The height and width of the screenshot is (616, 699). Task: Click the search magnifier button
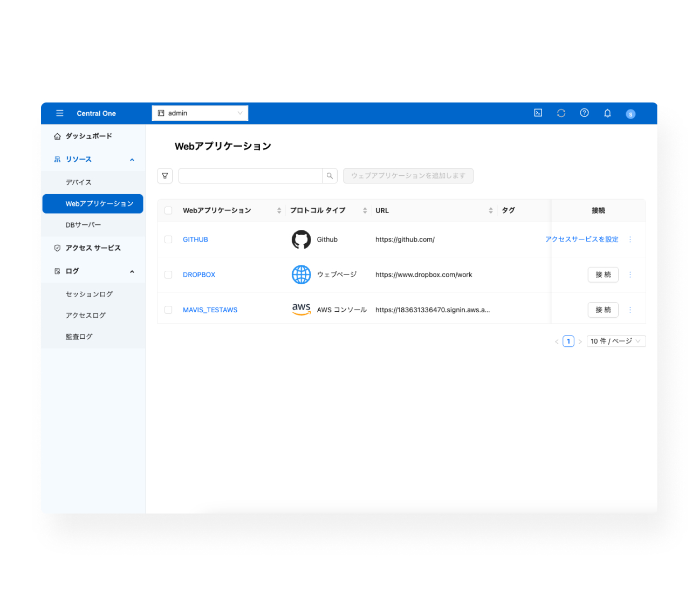click(x=330, y=176)
